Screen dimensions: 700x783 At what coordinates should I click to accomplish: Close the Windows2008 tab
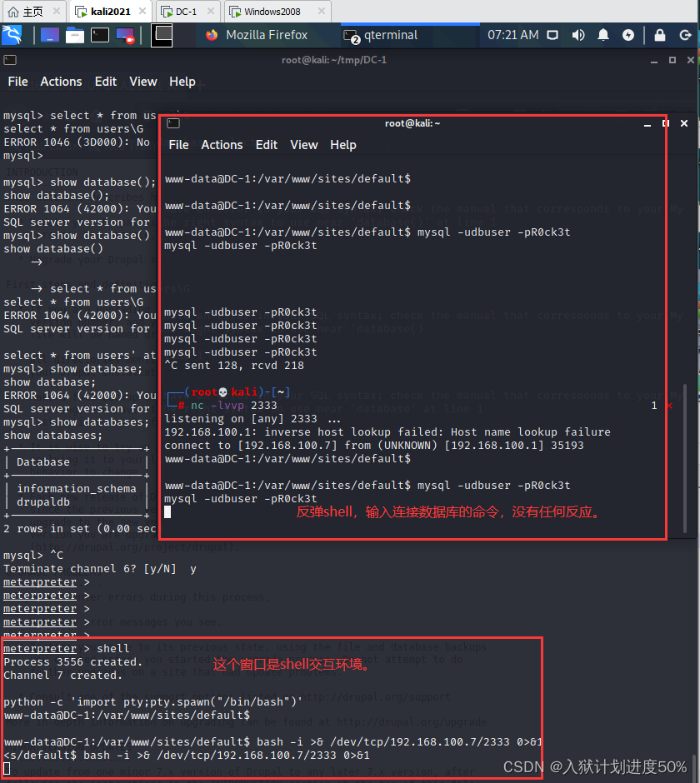tap(322, 11)
